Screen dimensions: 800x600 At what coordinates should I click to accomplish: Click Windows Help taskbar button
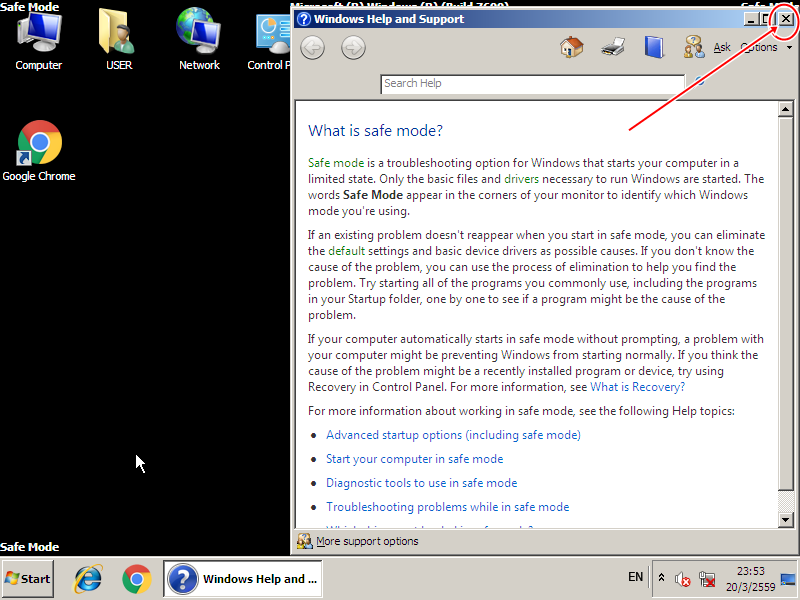pos(243,579)
